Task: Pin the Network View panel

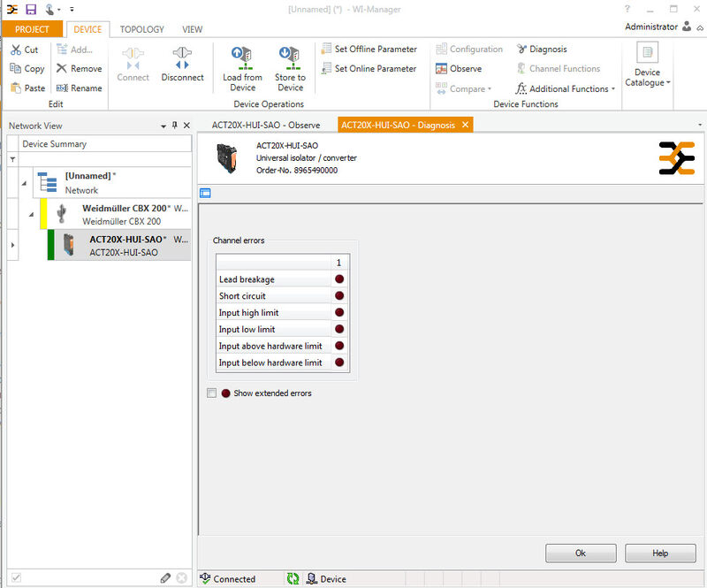Action: [174, 126]
